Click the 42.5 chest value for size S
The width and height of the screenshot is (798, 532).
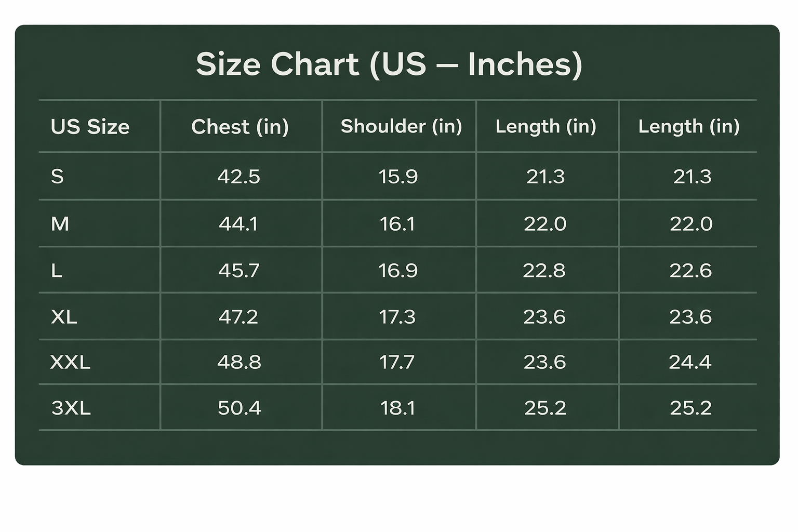pos(238,177)
